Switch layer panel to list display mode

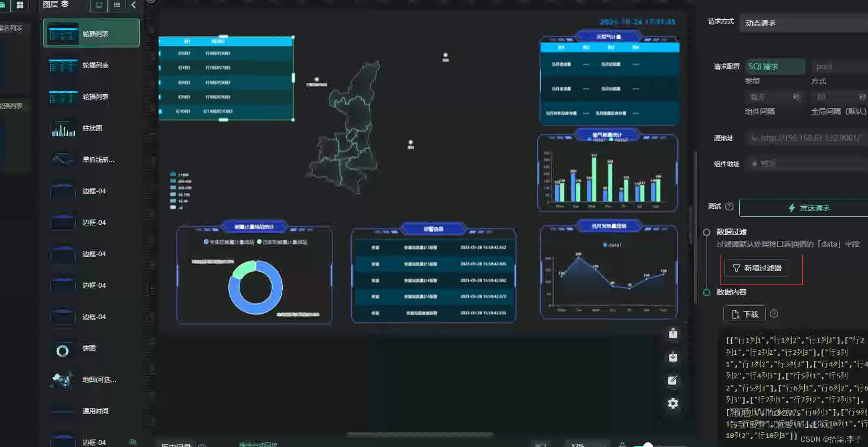pyautogui.click(x=117, y=5)
